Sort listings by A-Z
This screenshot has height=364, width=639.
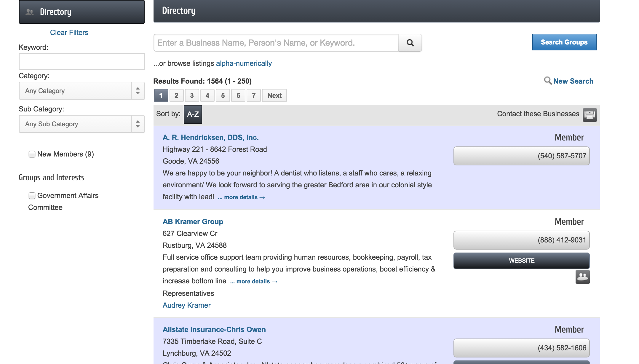click(193, 114)
